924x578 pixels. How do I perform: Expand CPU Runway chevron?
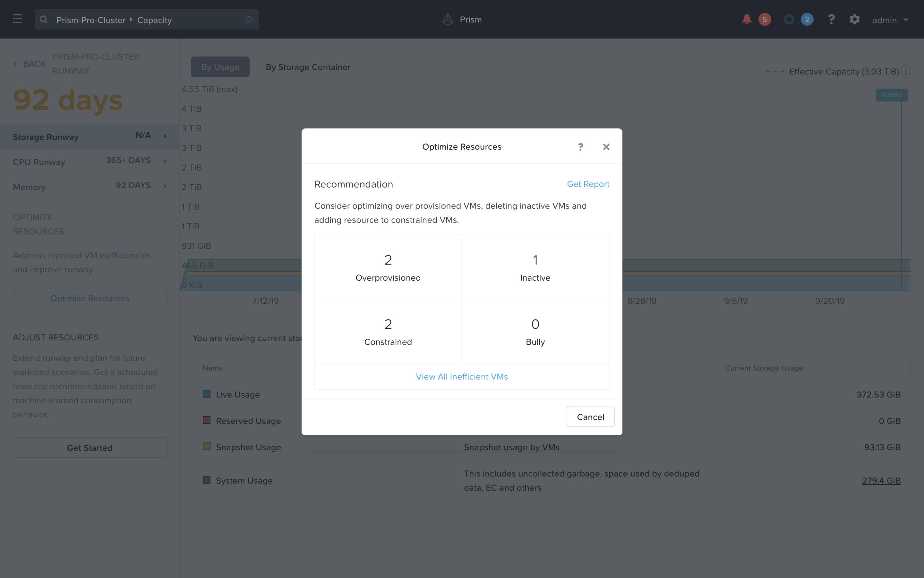click(165, 161)
